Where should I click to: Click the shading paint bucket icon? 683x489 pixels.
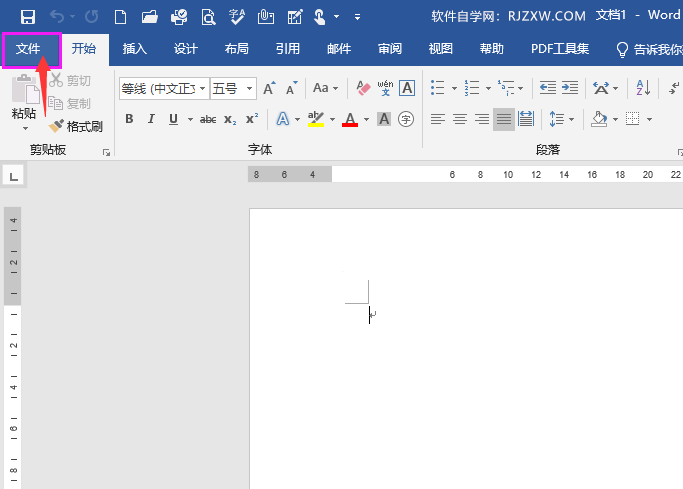[599, 119]
